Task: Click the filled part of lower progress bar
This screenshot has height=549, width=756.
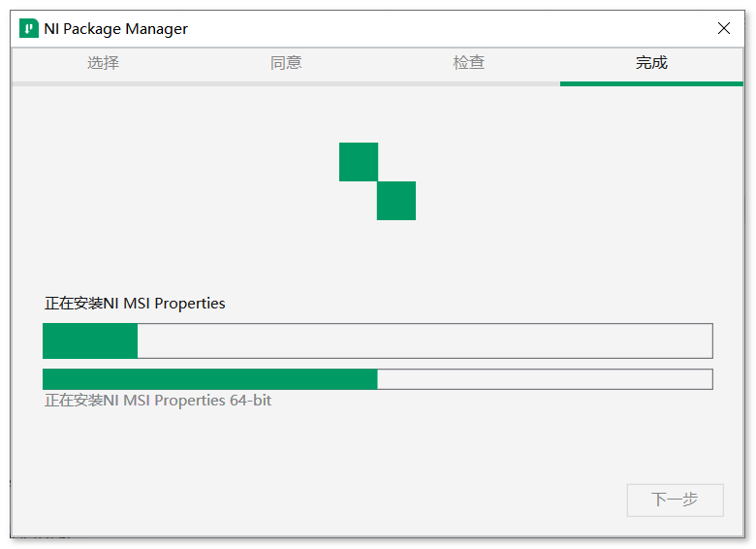Action: pyautogui.click(x=210, y=379)
